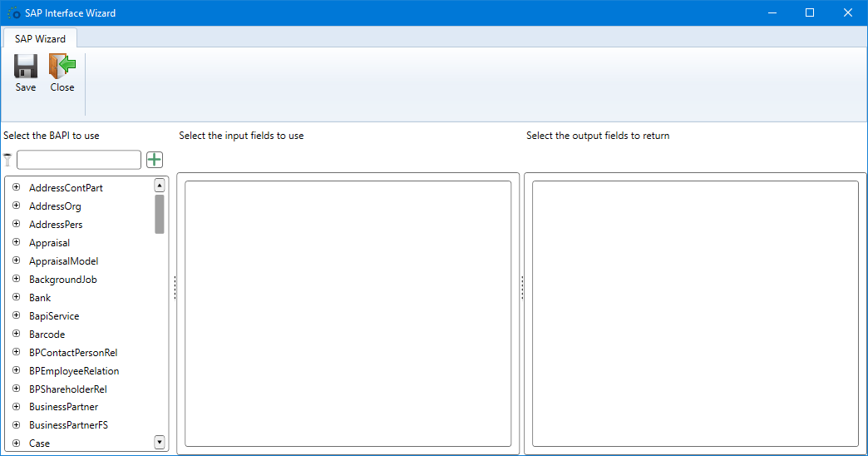Click the splitter between input and output panels
This screenshot has height=456, width=868.
point(521,288)
